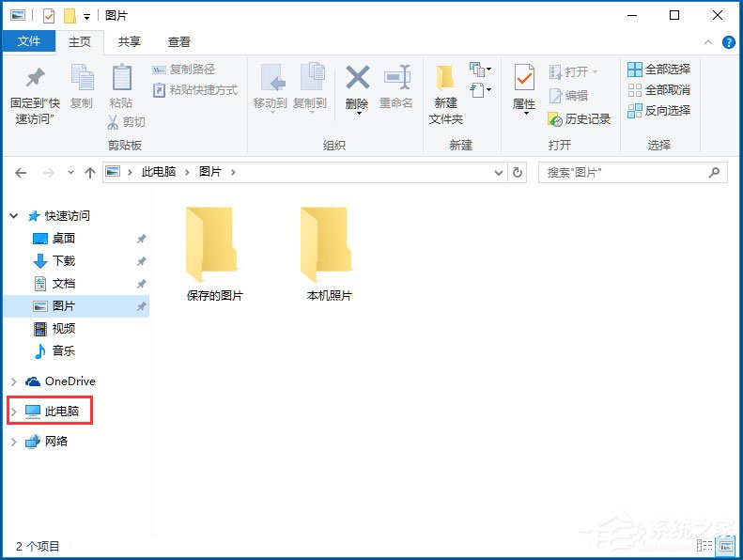
Task: Click 全部取消 (Select none)
Action: tap(658, 89)
